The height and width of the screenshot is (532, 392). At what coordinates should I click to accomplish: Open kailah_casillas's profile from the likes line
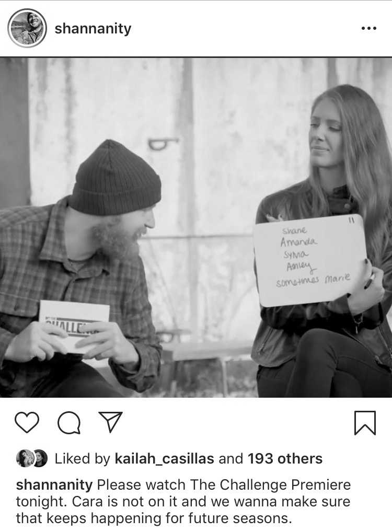tap(165, 459)
